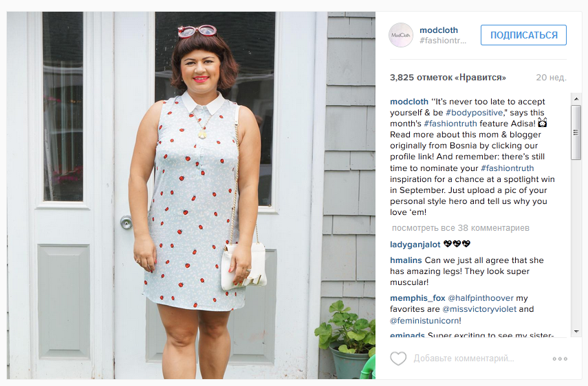This screenshot has height=386, width=588.
Task: Click the ModCloth profile avatar
Action: click(401, 35)
